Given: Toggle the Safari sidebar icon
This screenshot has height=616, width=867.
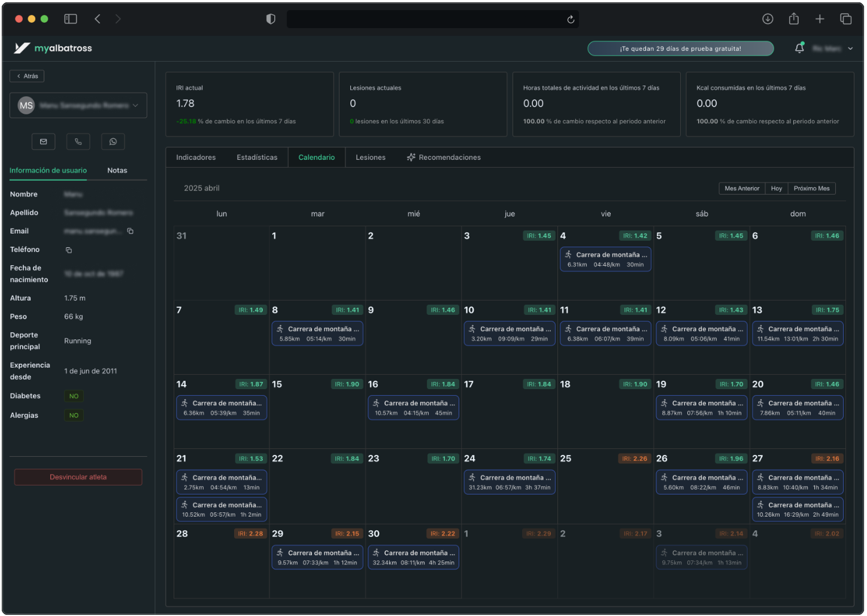Looking at the screenshot, I should coord(71,19).
